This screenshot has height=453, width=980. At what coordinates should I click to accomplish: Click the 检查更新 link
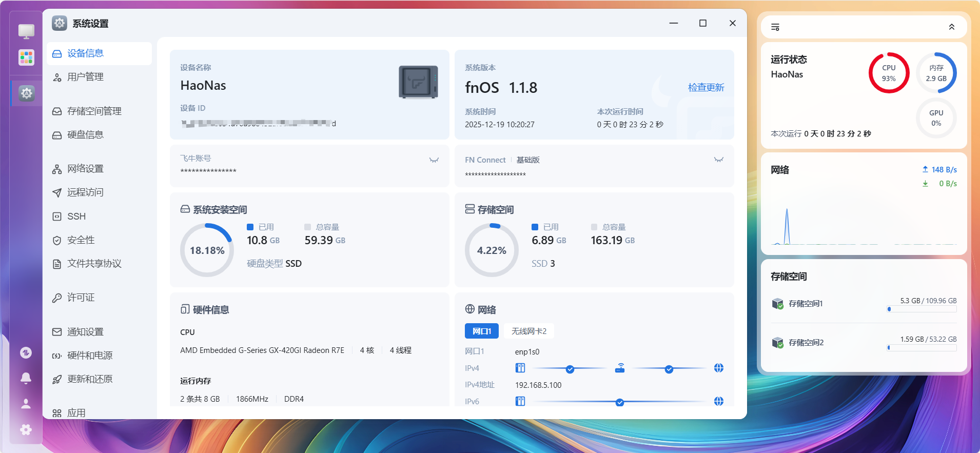[x=705, y=87]
